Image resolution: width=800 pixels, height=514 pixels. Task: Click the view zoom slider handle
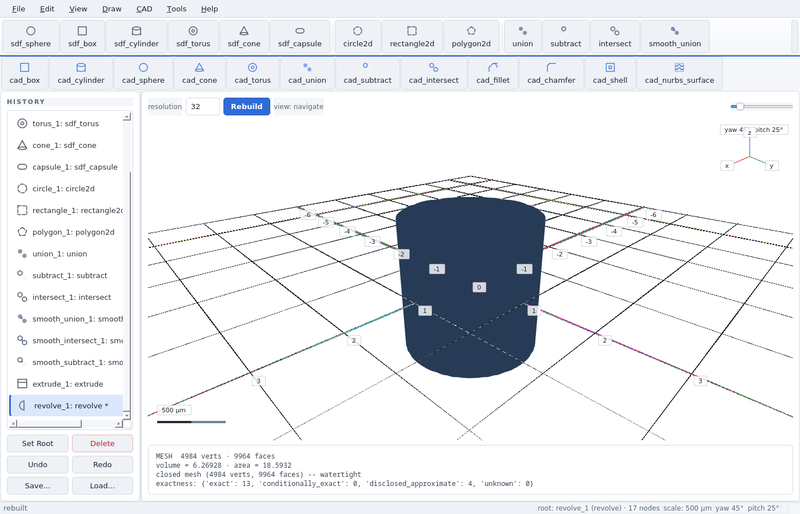[x=740, y=107]
